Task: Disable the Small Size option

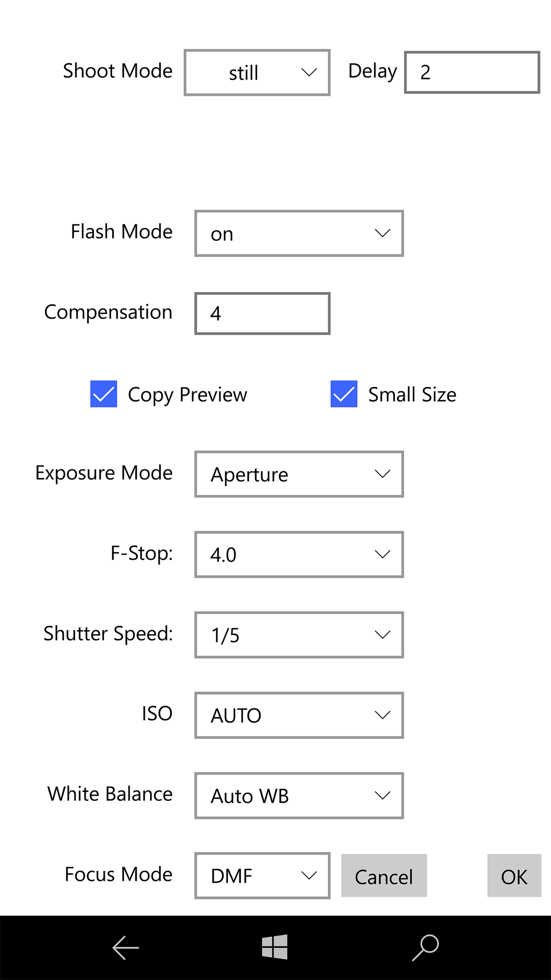Action: (343, 394)
